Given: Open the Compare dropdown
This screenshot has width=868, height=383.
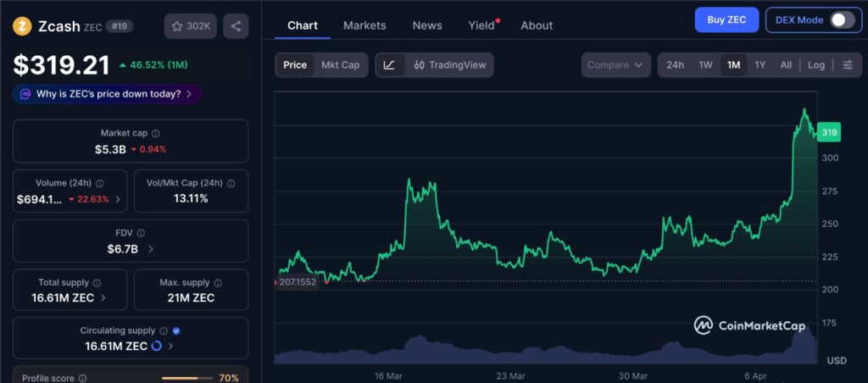Looking at the screenshot, I should [615, 64].
